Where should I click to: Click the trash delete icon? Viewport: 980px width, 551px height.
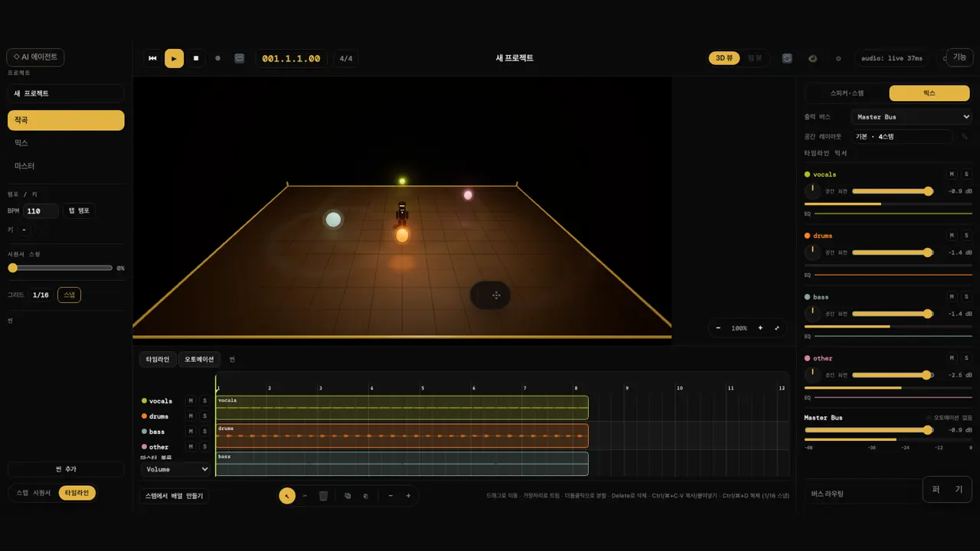coord(323,496)
